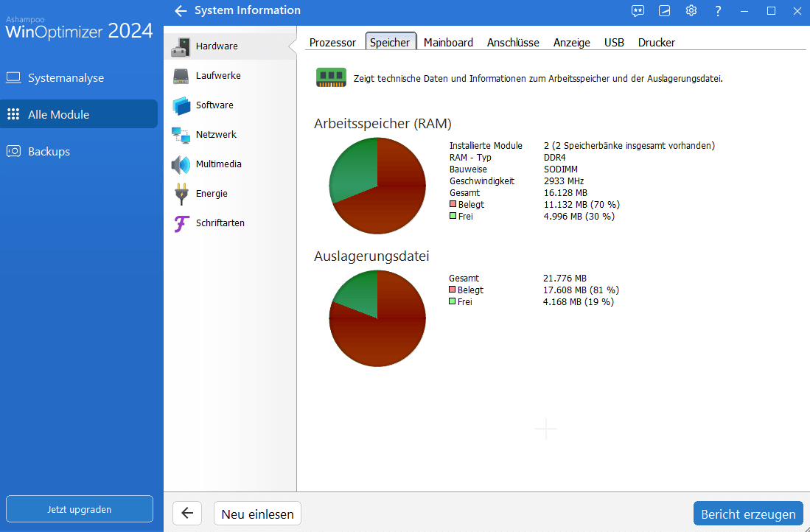Screen dimensions: 810x532
Task: Maximize the WinOptimizer window
Action: coord(771,11)
